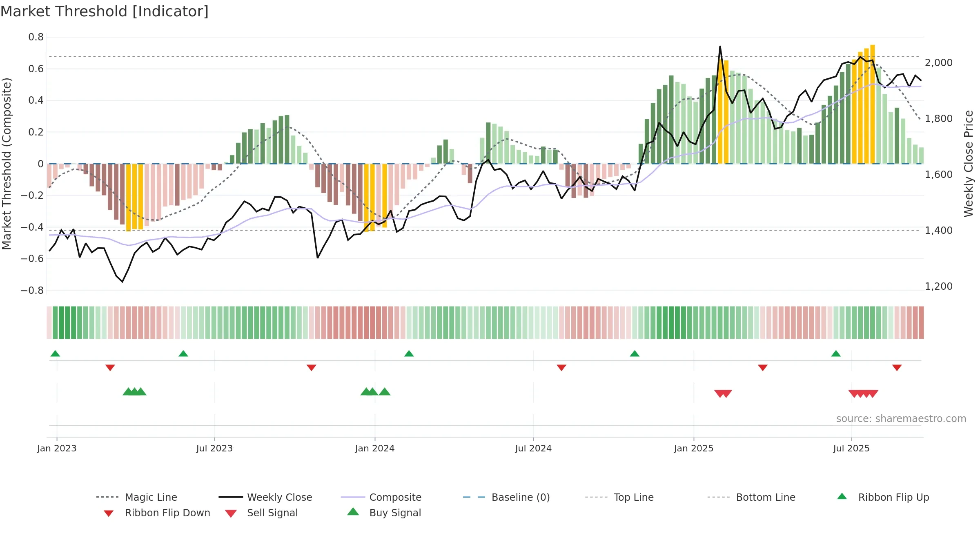The image size is (980, 551).
Task: Toggle the Magic Line legend entry
Action: pos(136,497)
